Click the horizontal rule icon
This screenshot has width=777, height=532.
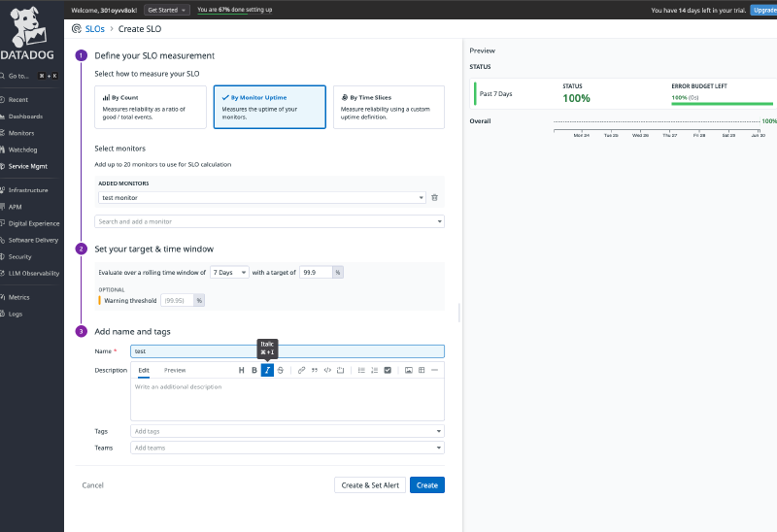(434, 370)
